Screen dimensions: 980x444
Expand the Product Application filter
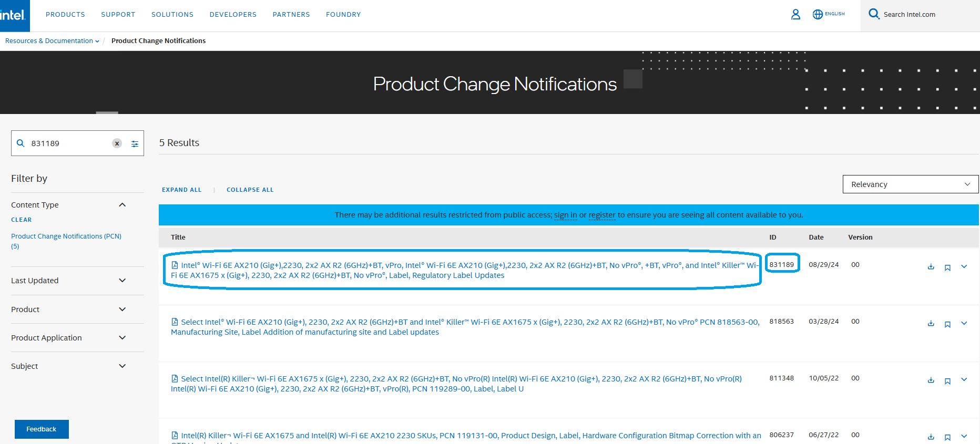(x=122, y=338)
